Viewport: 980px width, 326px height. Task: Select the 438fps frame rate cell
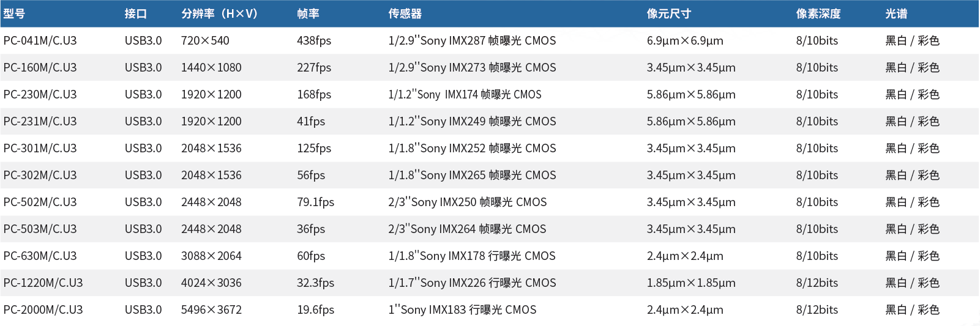tap(314, 40)
